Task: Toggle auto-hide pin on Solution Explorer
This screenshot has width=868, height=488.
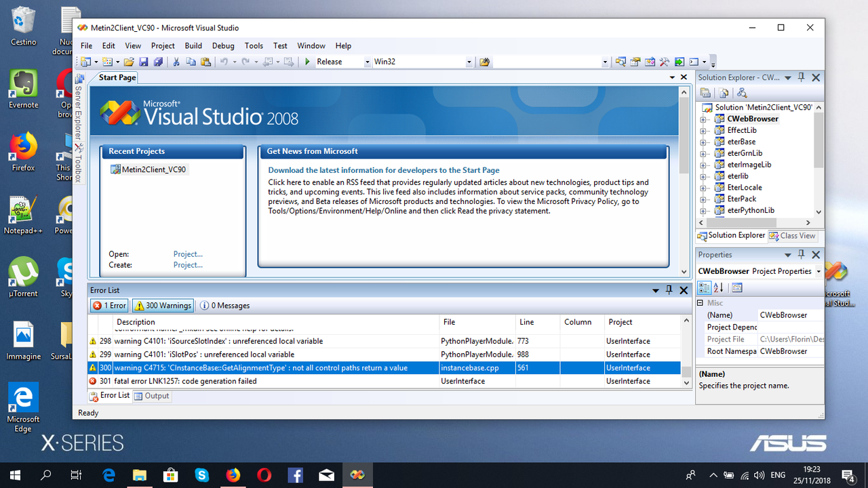Action: [x=801, y=77]
